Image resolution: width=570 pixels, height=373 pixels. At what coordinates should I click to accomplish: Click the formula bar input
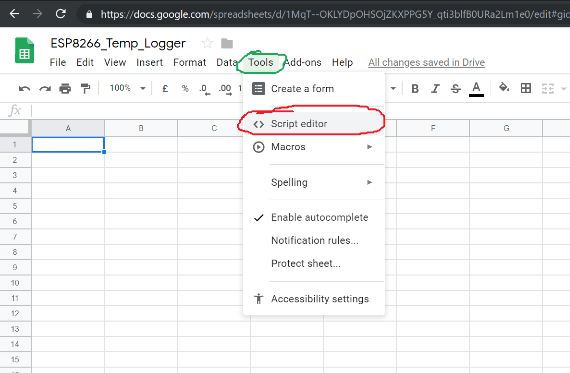click(301, 110)
